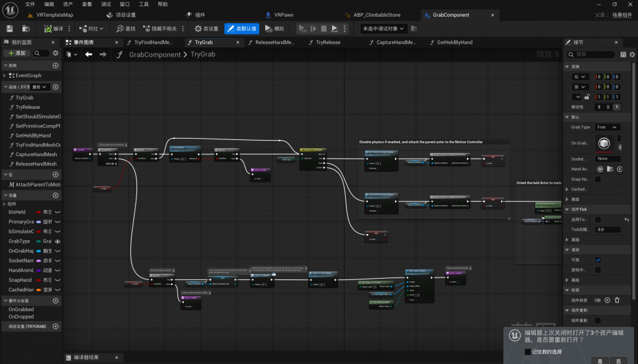The height and width of the screenshot is (364, 638).
Task: Toggle the 可视 visible checkbox
Action: tap(598, 259)
